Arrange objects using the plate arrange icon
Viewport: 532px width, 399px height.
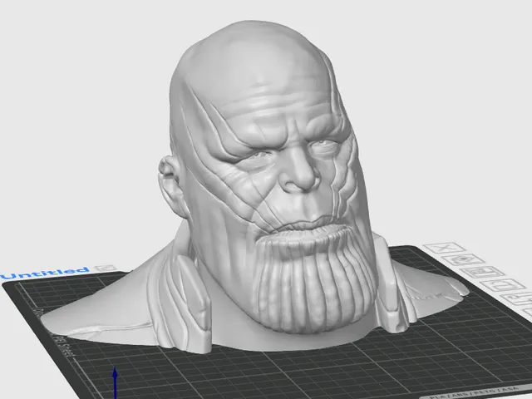pyautogui.click(x=482, y=273)
